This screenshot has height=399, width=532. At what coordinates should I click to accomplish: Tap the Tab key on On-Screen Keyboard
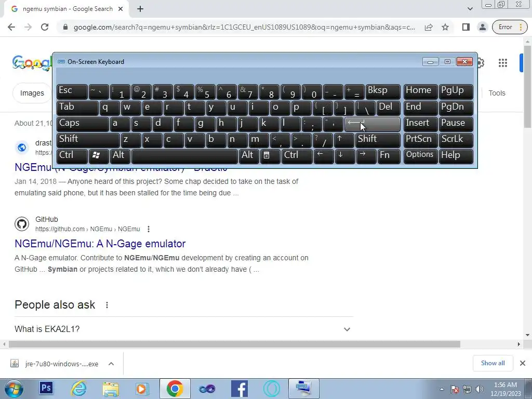(x=77, y=108)
